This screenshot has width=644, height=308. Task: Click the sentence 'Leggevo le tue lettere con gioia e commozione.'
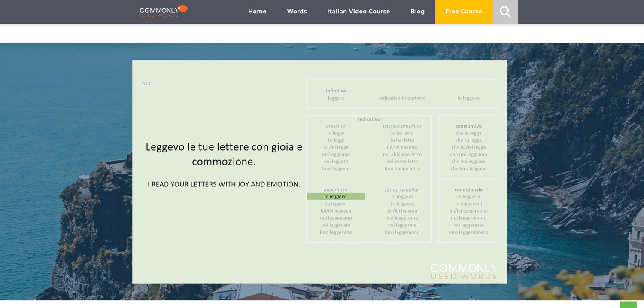click(224, 154)
